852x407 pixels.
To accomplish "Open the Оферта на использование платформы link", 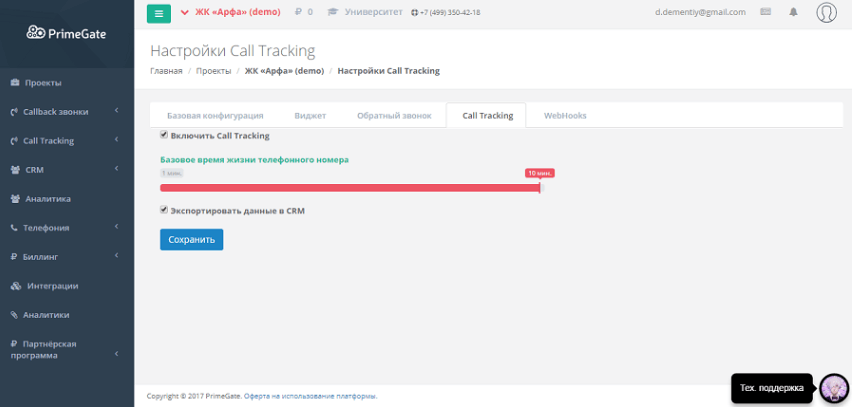I will 311,396.
